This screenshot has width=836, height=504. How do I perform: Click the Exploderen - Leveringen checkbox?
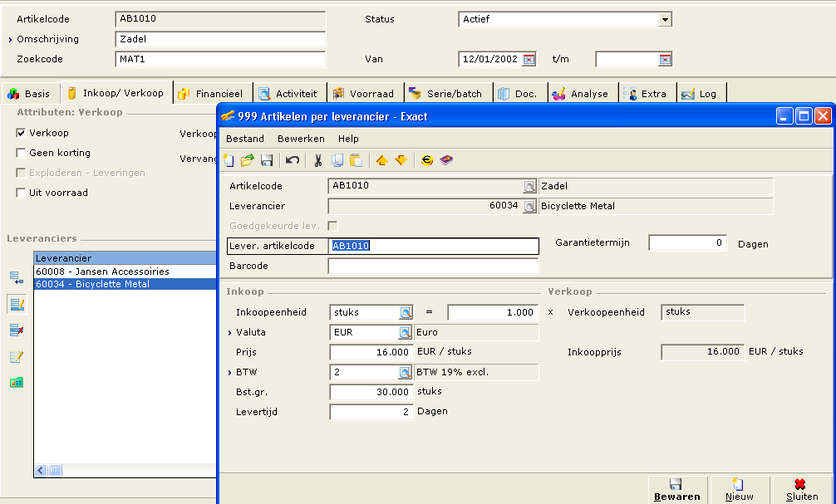(x=21, y=173)
